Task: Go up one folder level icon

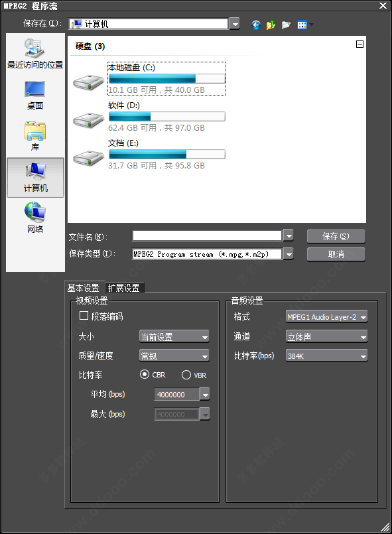Action: 271,25
